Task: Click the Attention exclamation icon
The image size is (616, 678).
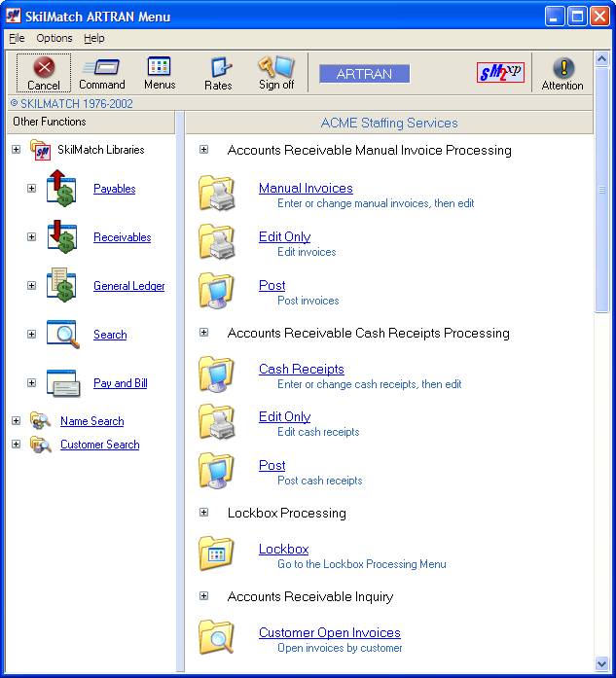Action: (563, 68)
